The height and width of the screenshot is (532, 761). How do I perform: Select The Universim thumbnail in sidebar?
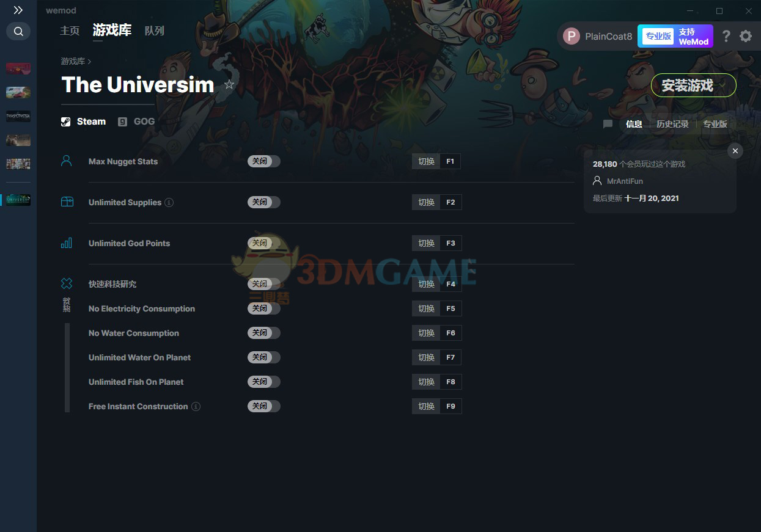click(18, 200)
